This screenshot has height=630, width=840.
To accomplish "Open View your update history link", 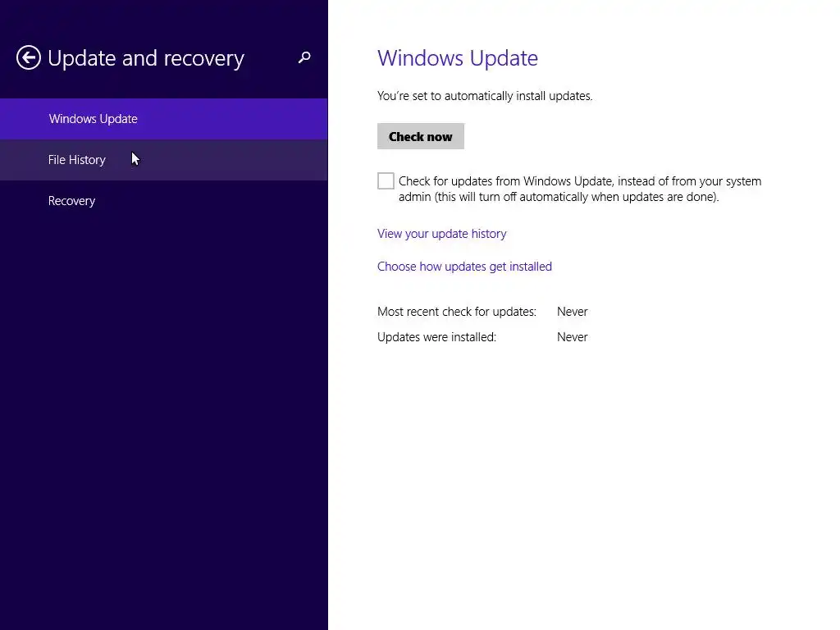I will pyautogui.click(x=441, y=234).
